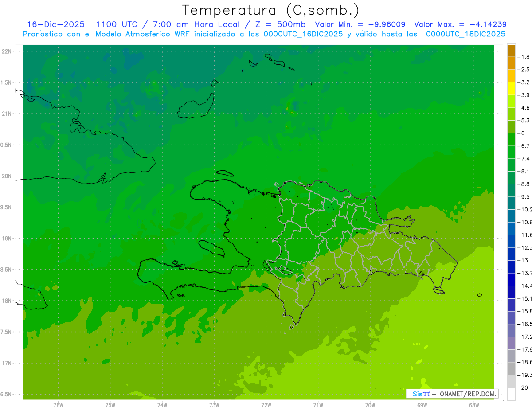Select the '-14.4' colorbar value

(x=524, y=286)
